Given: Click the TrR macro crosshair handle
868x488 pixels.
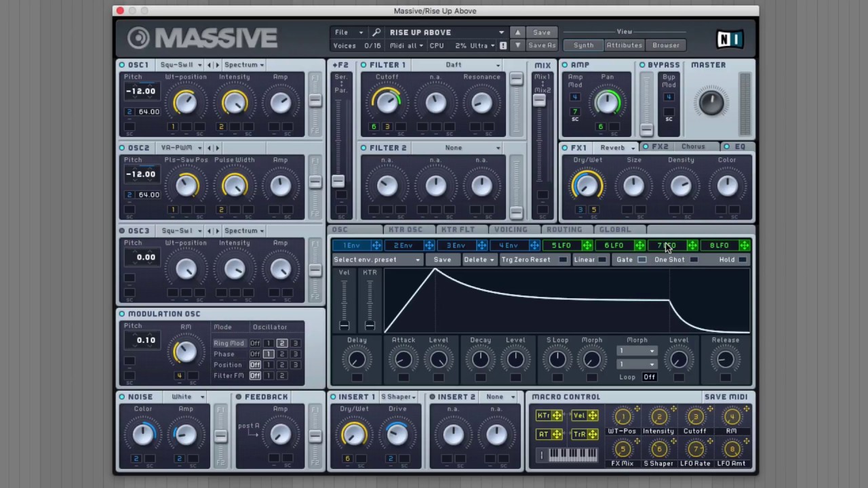Looking at the screenshot, I should (x=592, y=434).
